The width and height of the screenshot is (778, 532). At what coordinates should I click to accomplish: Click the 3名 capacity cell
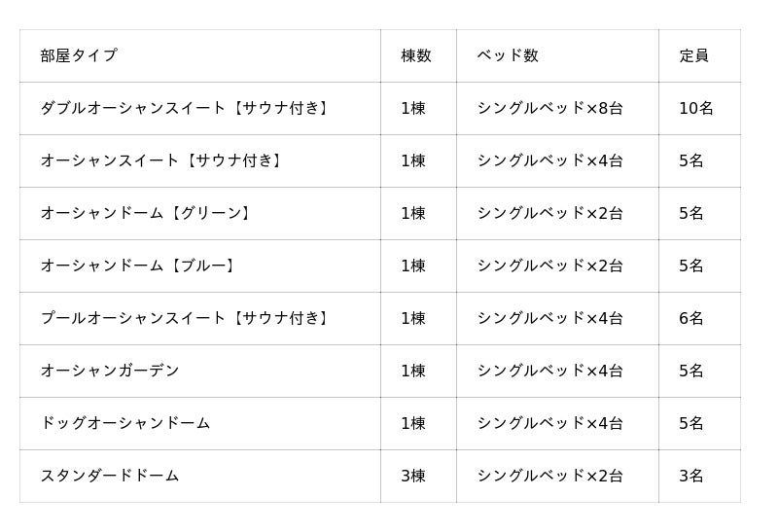[x=691, y=476]
